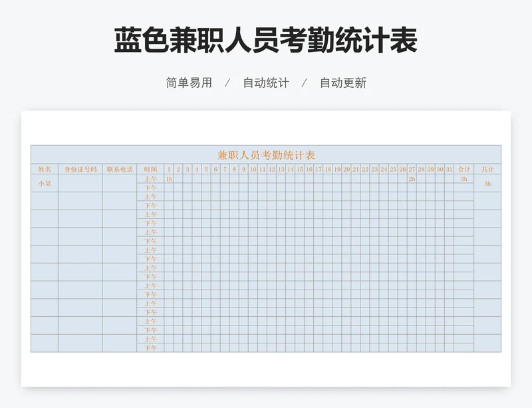The height and width of the screenshot is (408, 532).
Task: Select day 2 column header
Action: point(178,169)
